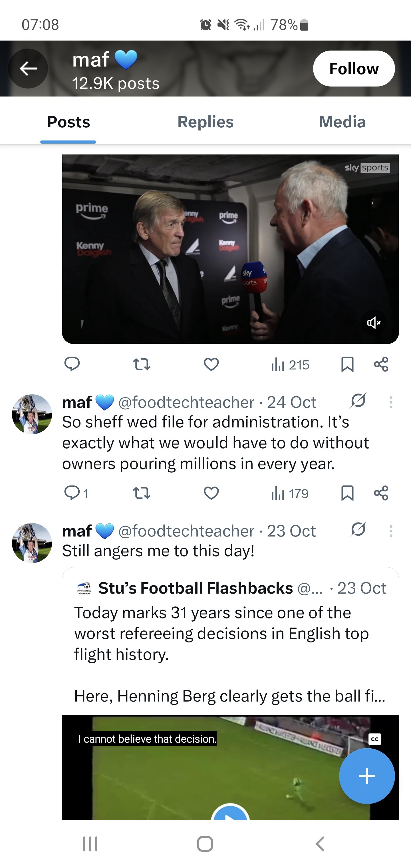This screenshot has width=411, height=868.
Task: Bookmark the Sheff Wed administration post
Action: pyautogui.click(x=347, y=493)
